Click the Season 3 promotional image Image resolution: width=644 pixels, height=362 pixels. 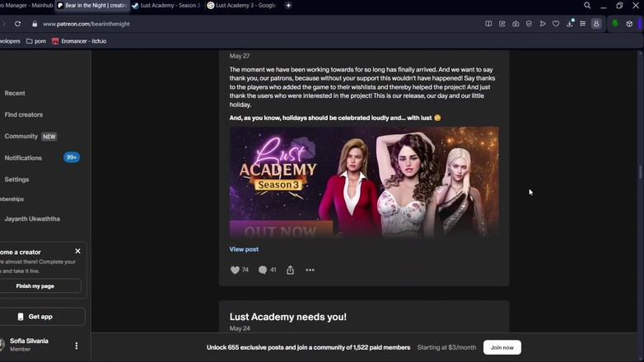(x=364, y=182)
